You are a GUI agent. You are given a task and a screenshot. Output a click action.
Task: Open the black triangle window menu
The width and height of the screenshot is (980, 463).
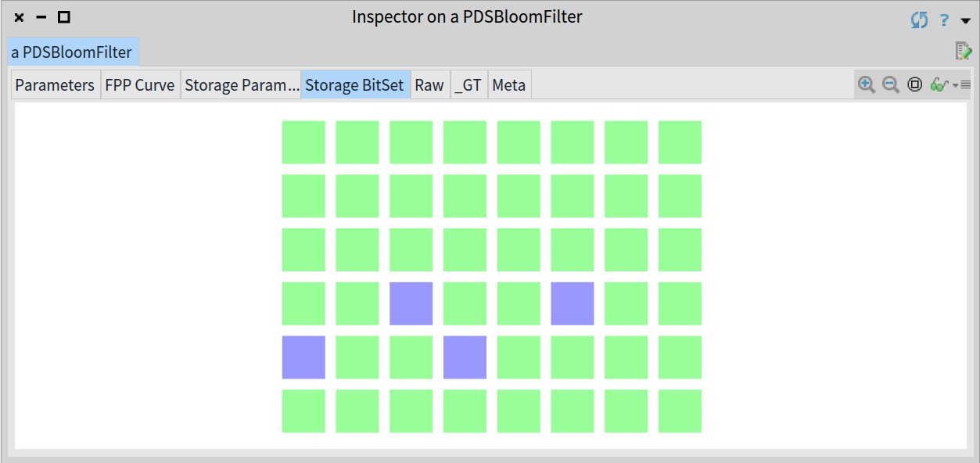tap(965, 21)
